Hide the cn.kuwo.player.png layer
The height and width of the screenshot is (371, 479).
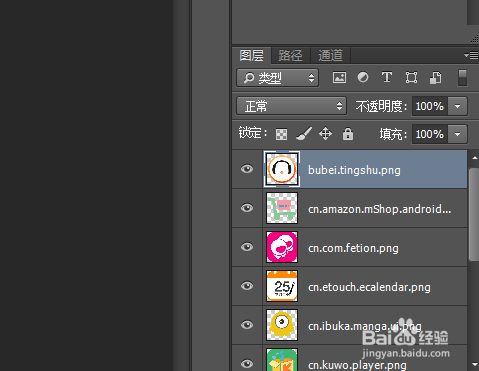tap(247, 363)
